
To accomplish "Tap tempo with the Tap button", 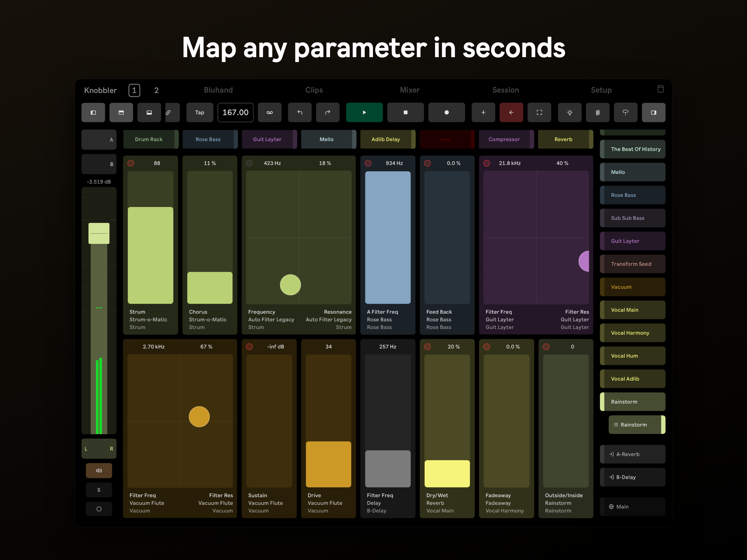I will click(200, 112).
